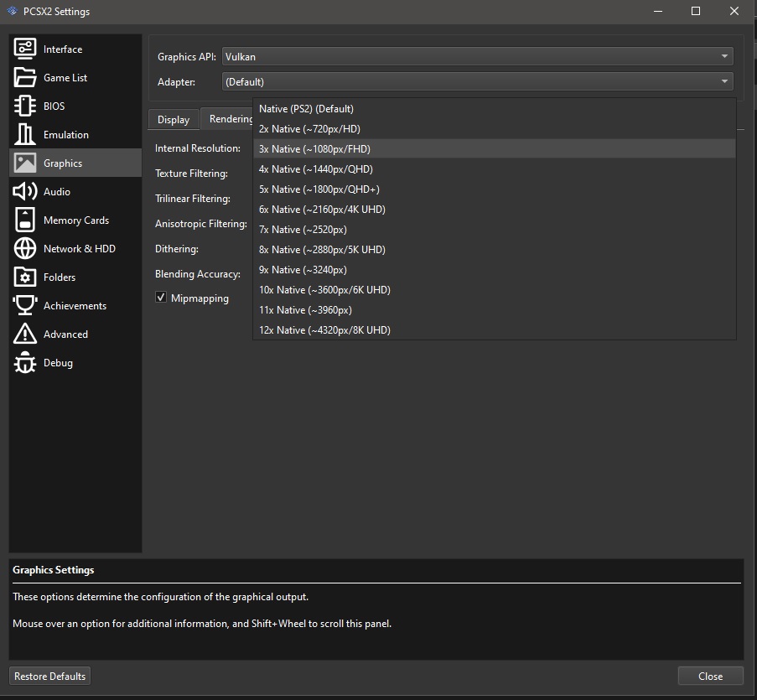Choose Native (PS2) (Default) resolution
Screen dimensions: 757x700
(495, 109)
